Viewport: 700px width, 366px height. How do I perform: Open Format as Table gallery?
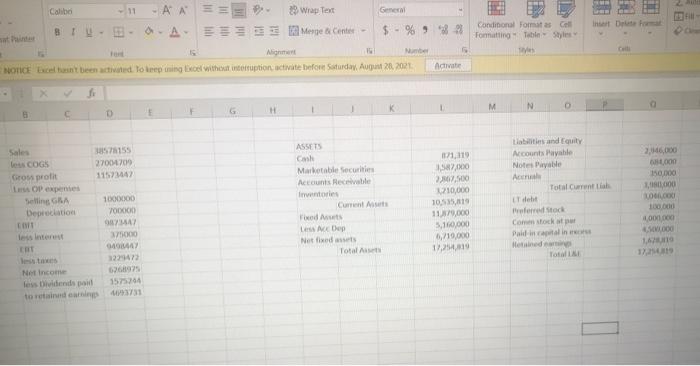535,20
